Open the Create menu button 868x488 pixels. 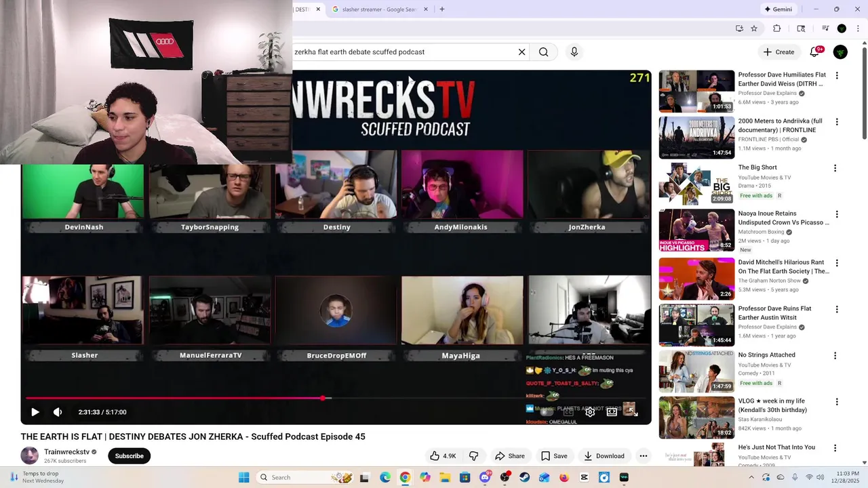[x=778, y=52]
